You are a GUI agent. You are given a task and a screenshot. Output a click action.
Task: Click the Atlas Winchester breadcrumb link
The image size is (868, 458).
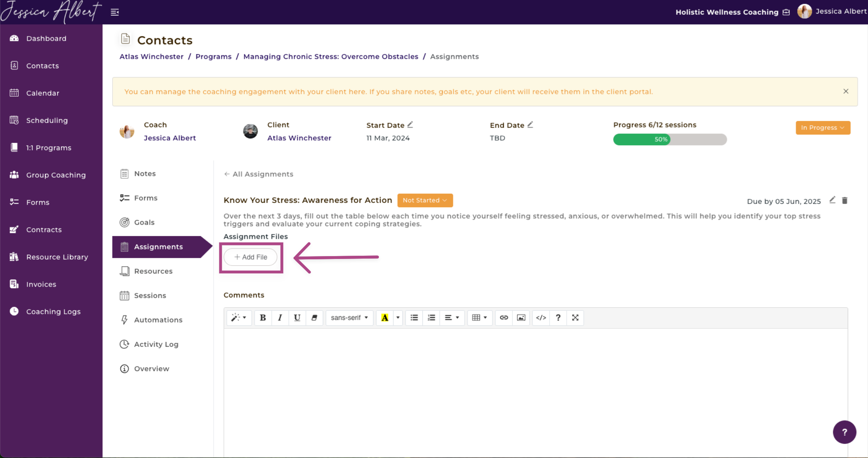(x=151, y=56)
